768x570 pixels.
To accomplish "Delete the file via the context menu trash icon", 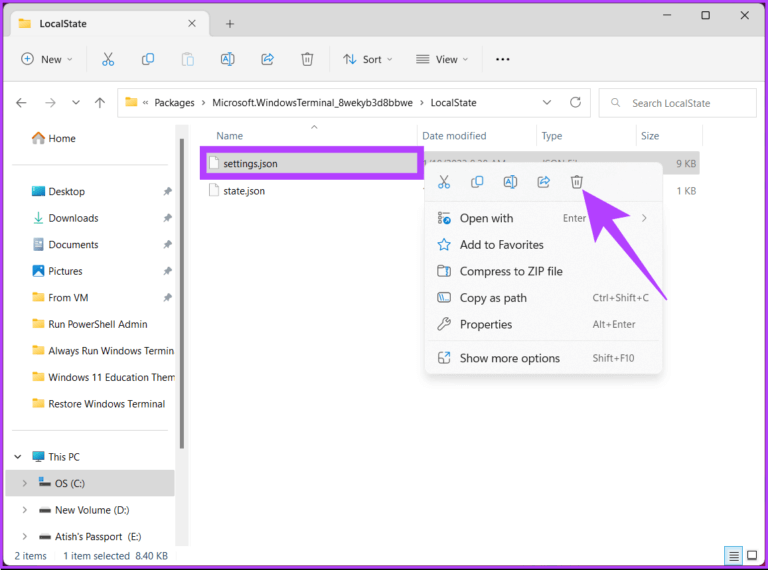I will click(x=576, y=182).
